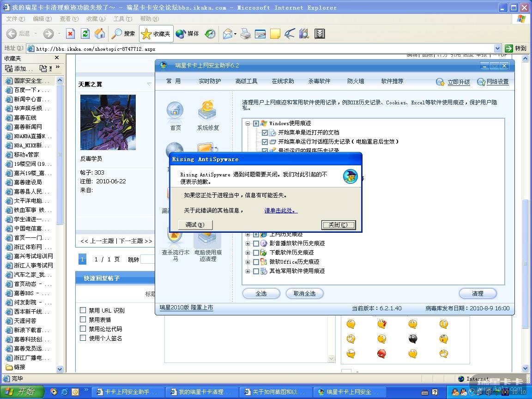Image resolution: width=532 pixels, height=399 pixels.
Task: Open the 工具 Tools menu
Action: pos(123,19)
